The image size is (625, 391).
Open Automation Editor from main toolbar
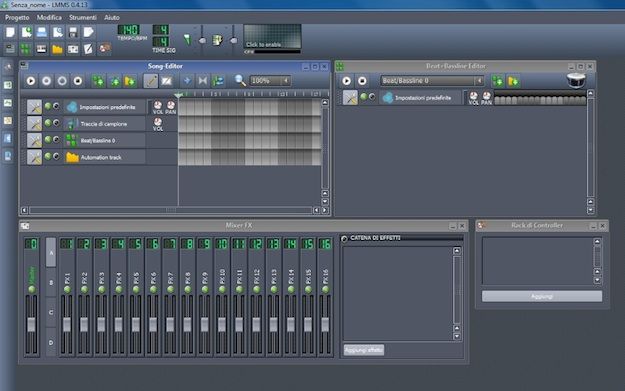(57, 49)
